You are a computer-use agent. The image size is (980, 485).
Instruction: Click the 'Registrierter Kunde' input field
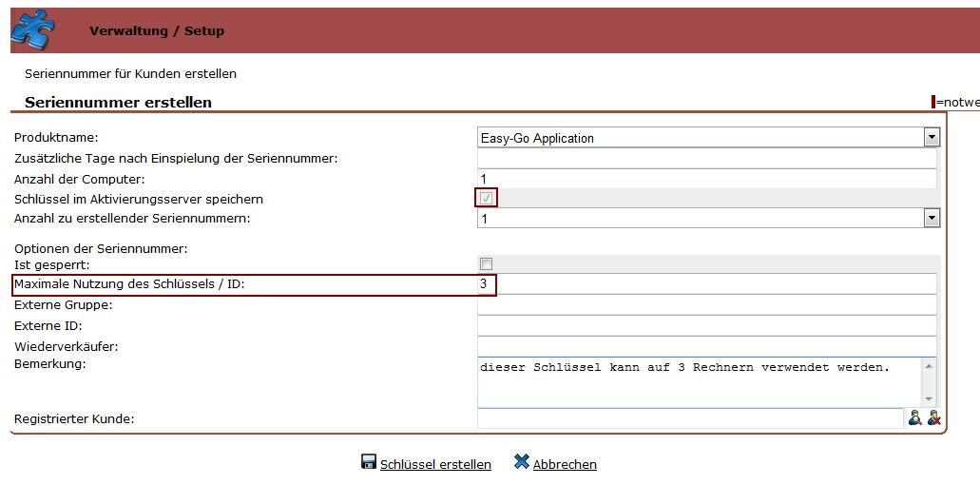tap(689, 418)
